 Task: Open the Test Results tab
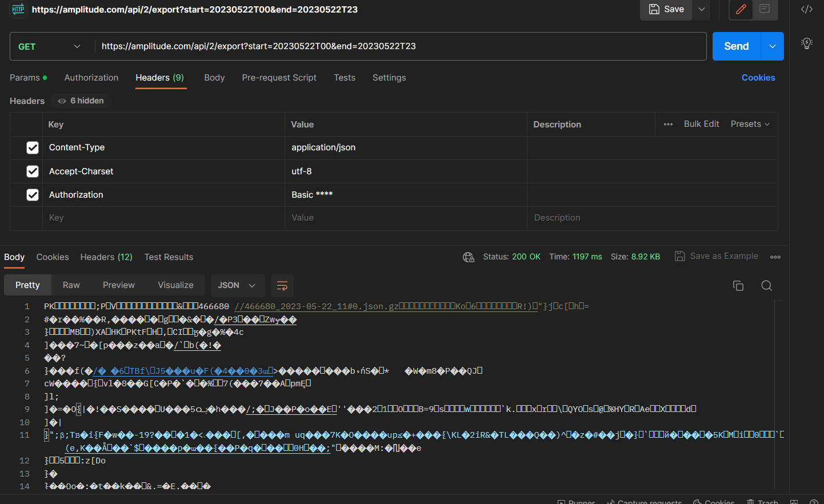(169, 257)
